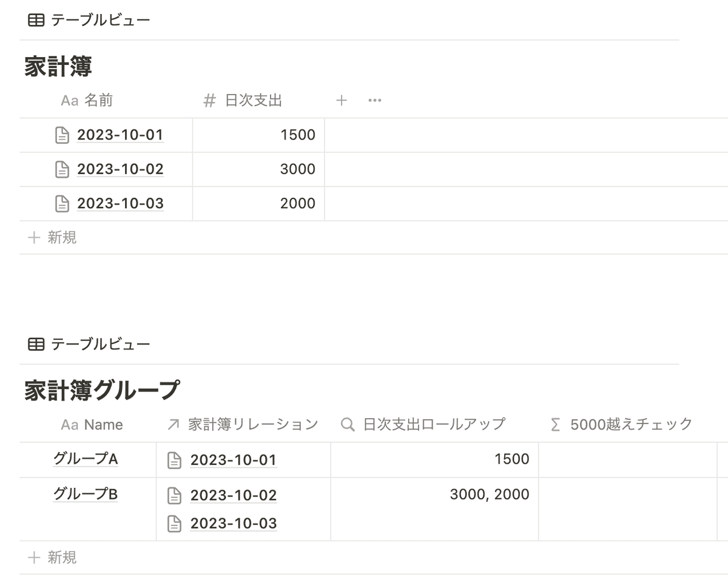728x585 pixels.
Task: Open the three-dots column options menu
Action: click(375, 101)
